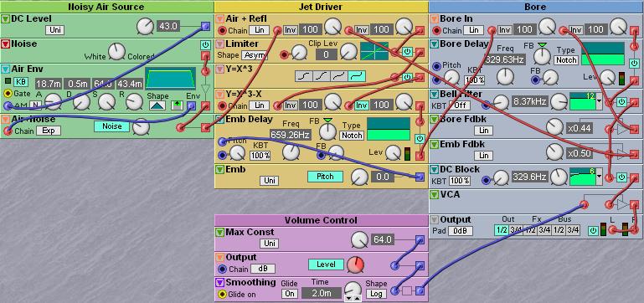Click the DC Level blue output port
Image resolution: width=644 pixels, height=303 pixels.
point(205,27)
